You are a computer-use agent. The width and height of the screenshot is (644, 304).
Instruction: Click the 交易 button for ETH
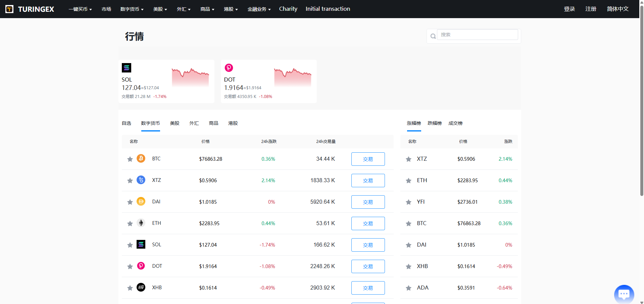point(368,223)
